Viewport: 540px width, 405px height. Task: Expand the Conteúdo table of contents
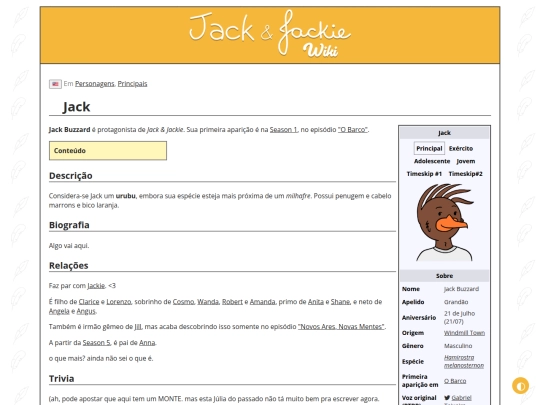coord(108,150)
